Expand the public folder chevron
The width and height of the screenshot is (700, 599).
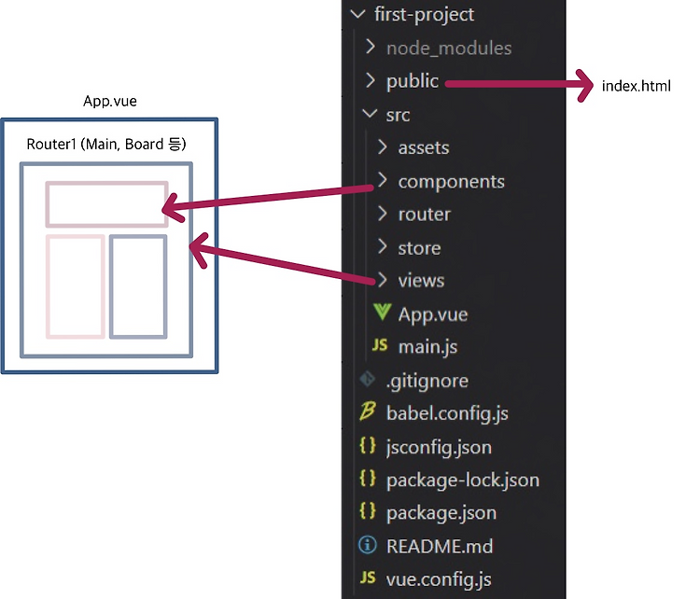click(x=371, y=80)
